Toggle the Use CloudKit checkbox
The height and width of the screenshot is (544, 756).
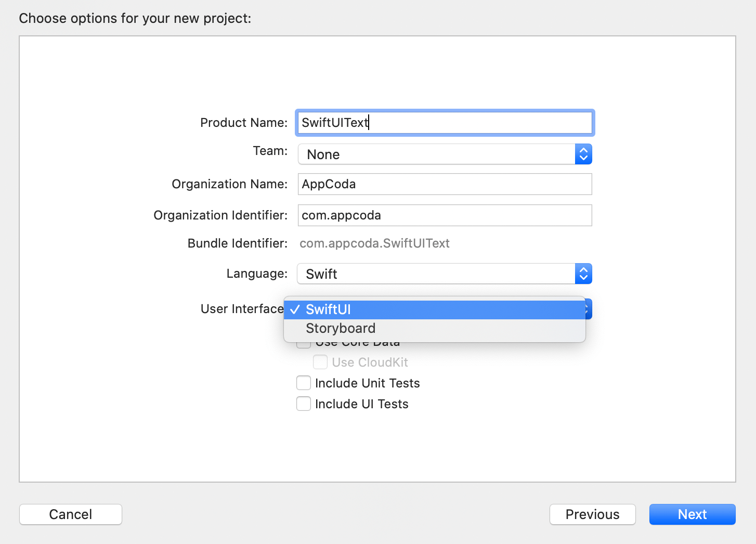click(320, 362)
